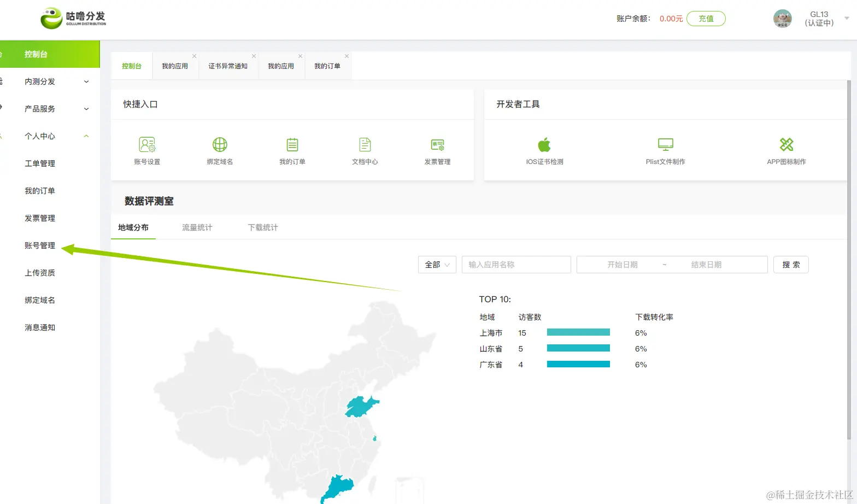Open 消息通知 in the sidebar
Viewport: 857px width, 504px height.
[40, 327]
